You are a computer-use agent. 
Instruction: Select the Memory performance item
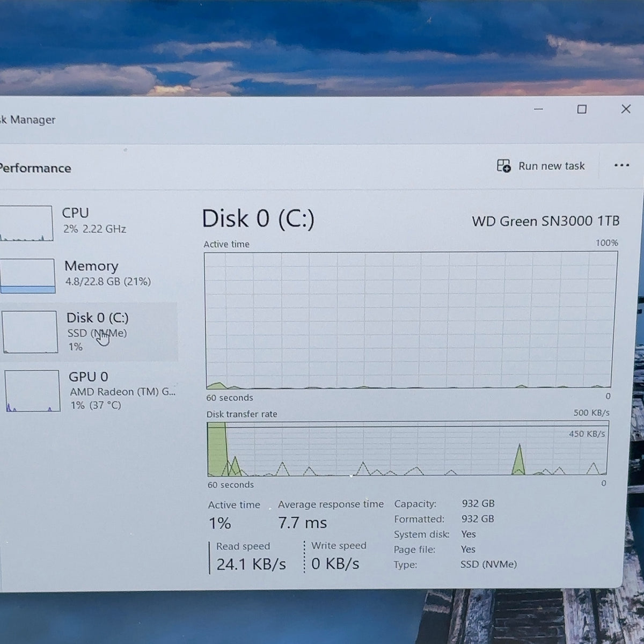coord(89,275)
